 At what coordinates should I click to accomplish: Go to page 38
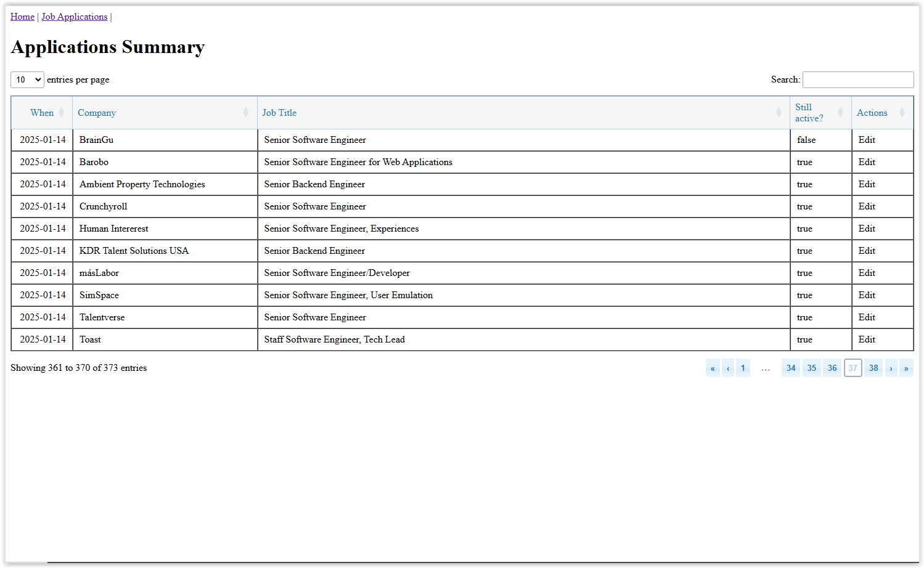tap(873, 368)
